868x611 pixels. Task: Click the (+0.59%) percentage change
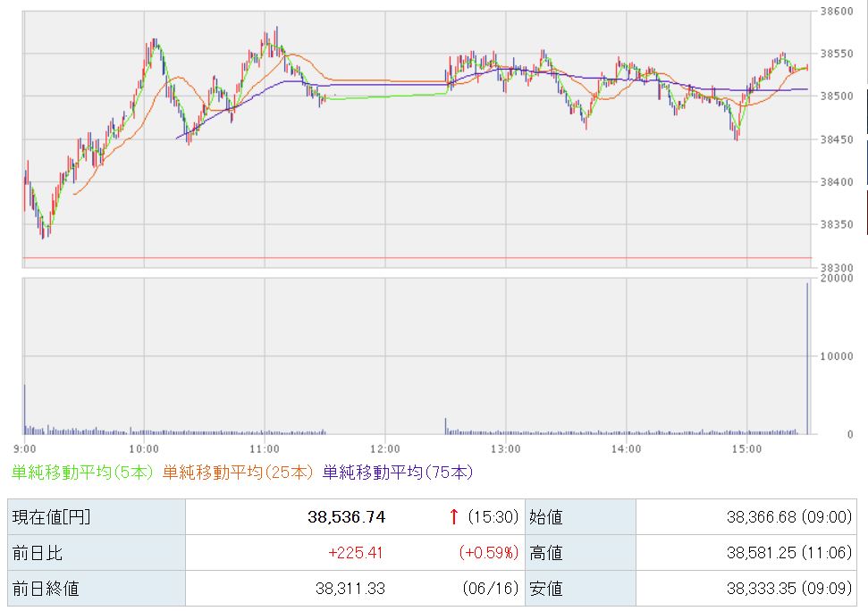(488, 552)
